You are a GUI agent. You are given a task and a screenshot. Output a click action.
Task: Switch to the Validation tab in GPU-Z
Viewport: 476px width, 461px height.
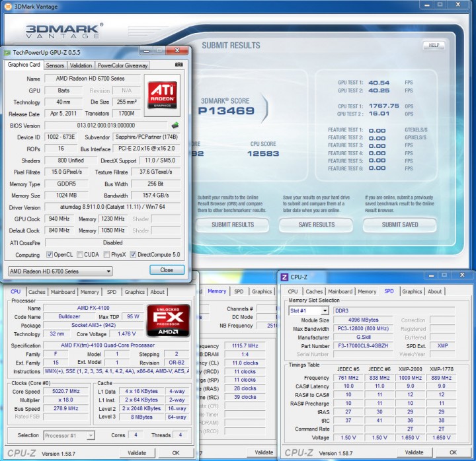point(81,65)
